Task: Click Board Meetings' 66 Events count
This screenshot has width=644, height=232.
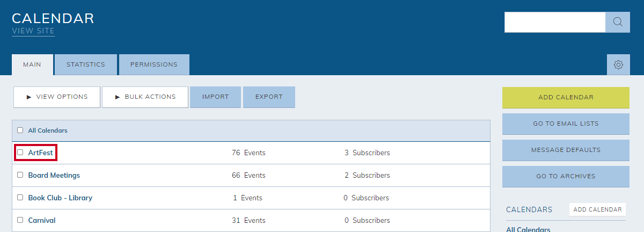Action: click(248, 175)
